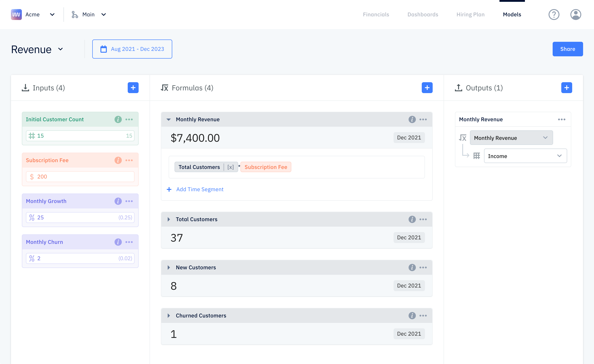Switch to the Dashboards tab

coord(423,15)
